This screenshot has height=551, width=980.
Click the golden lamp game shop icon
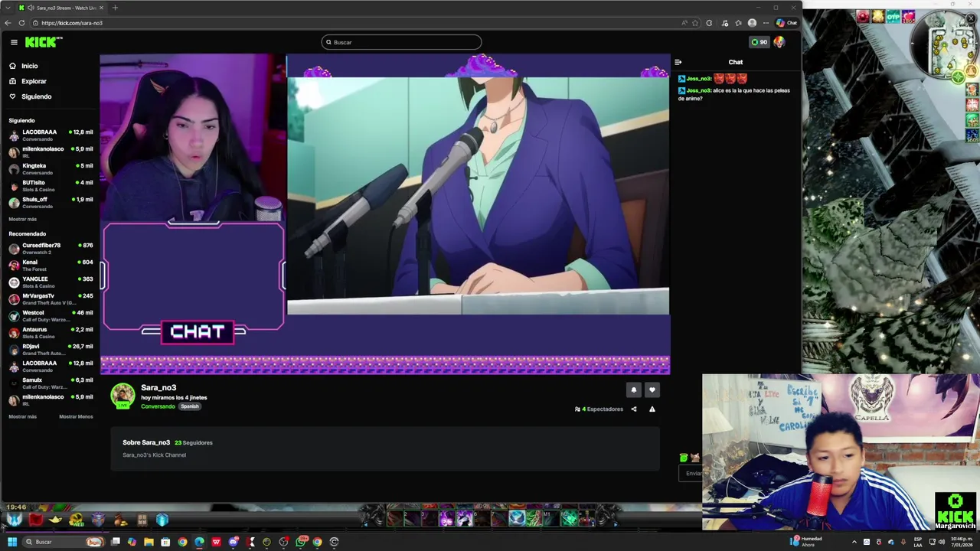(55, 520)
